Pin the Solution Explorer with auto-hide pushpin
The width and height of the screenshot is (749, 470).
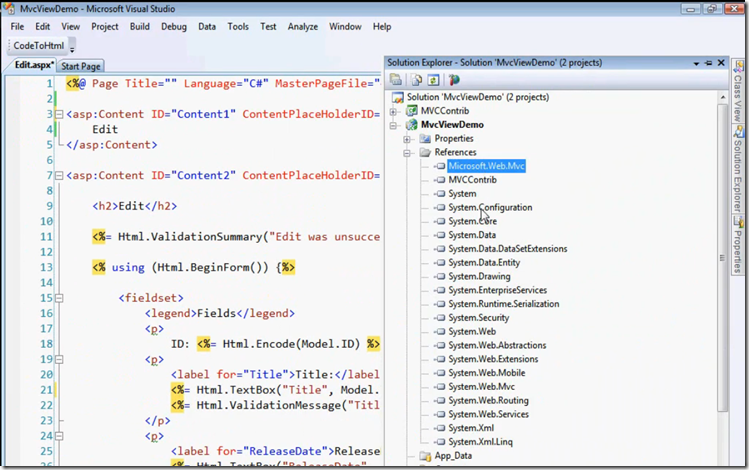click(708, 63)
